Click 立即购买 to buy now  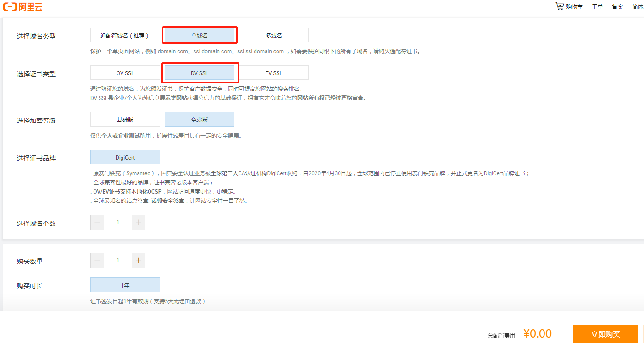[x=605, y=334]
